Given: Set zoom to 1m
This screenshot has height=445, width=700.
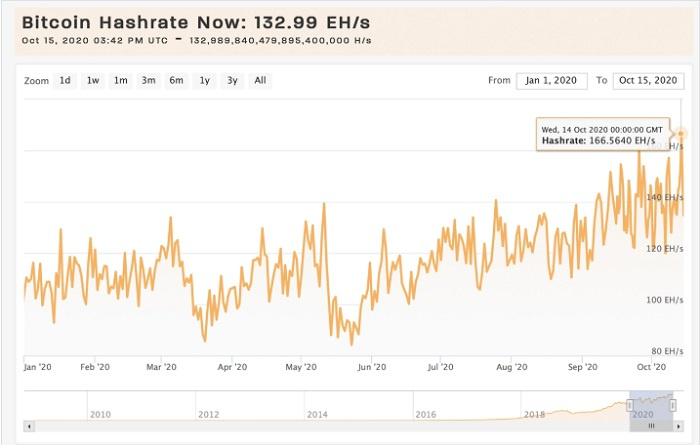Looking at the screenshot, I should 121,81.
